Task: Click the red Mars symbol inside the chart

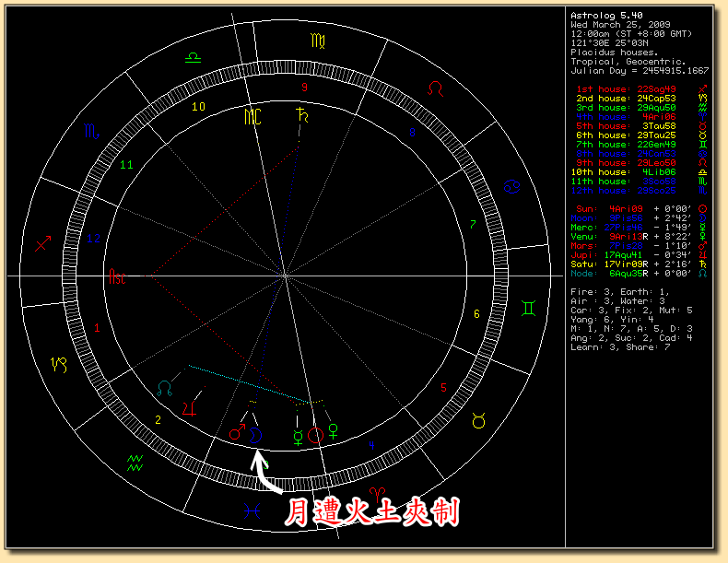Action: coord(237,432)
